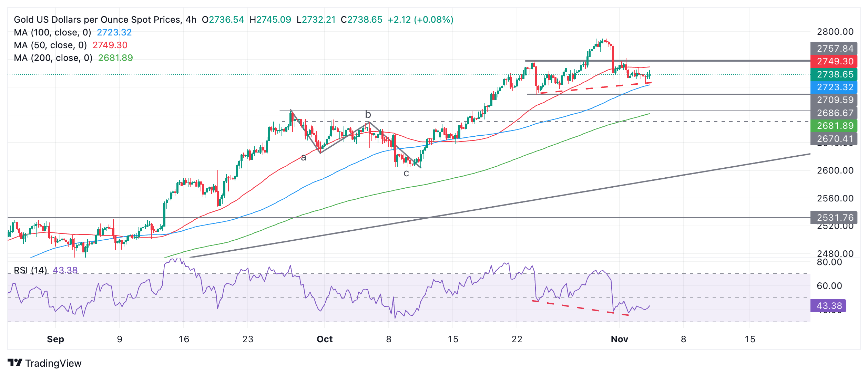Click the 'b' wave label on chart
Image resolution: width=868 pixels, height=376 pixels.
(368, 114)
